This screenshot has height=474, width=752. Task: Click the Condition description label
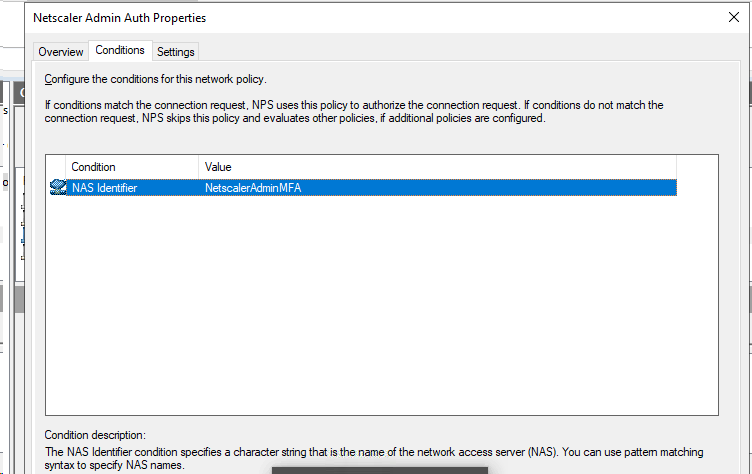pyautogui.click(x=95, y=435)
